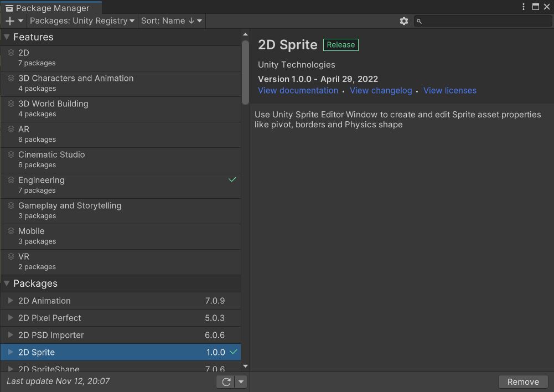Image resolution: width=554 pixels, height=392 pixels.
Task: Select the 3D World Building feature
Action: 121,109
